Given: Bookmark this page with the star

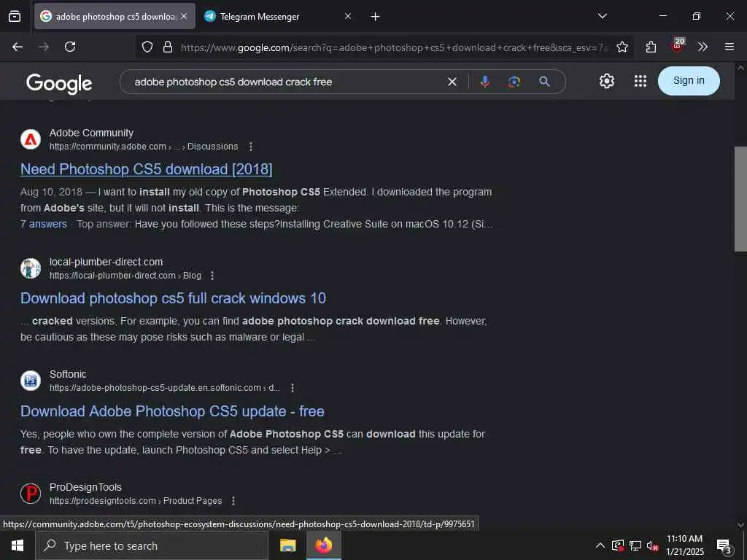Looking at the screenshot, I should [622, 47].
